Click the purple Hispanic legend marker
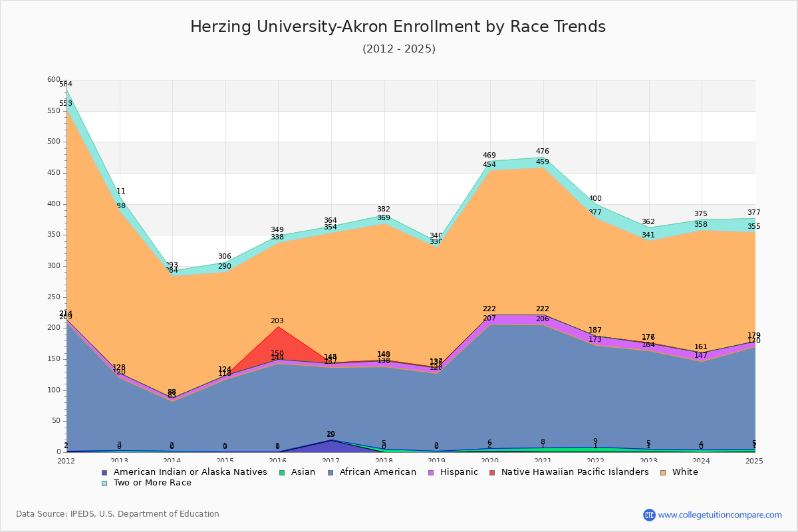Screen dimensions: 798x532 click(x=430, y=472)
